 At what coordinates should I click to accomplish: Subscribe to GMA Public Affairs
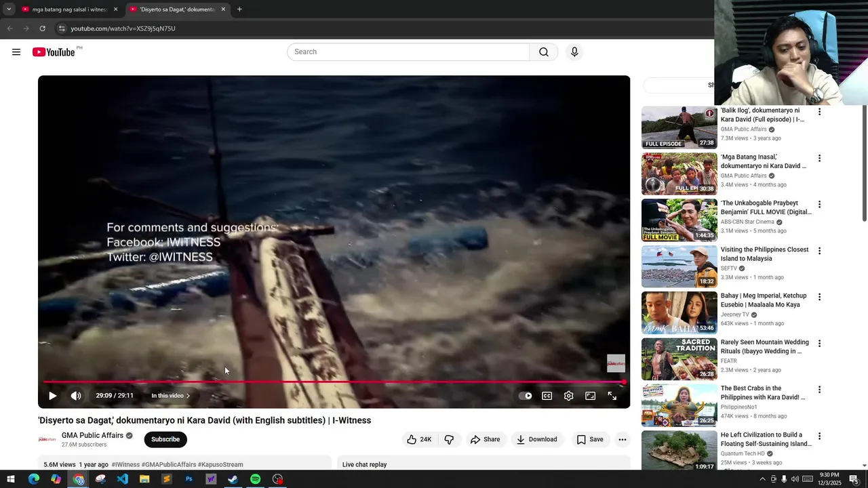[165, 439]
